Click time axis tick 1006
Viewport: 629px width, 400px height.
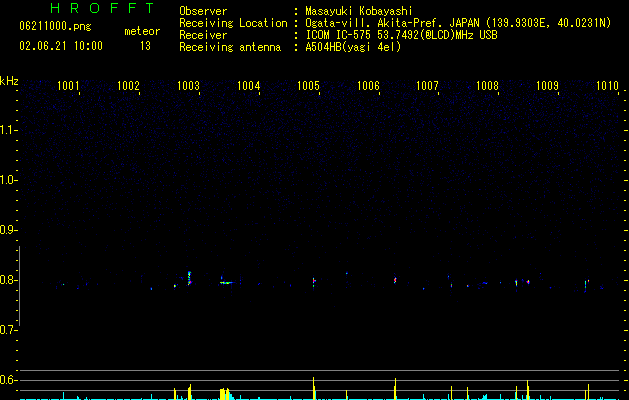coord(368,86)
